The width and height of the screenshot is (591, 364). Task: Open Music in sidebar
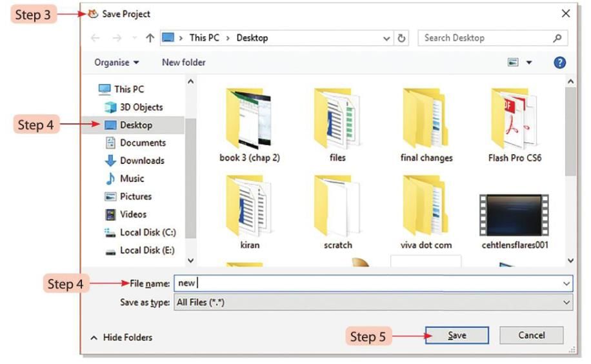pyautogui.click(x=125, y=178)
